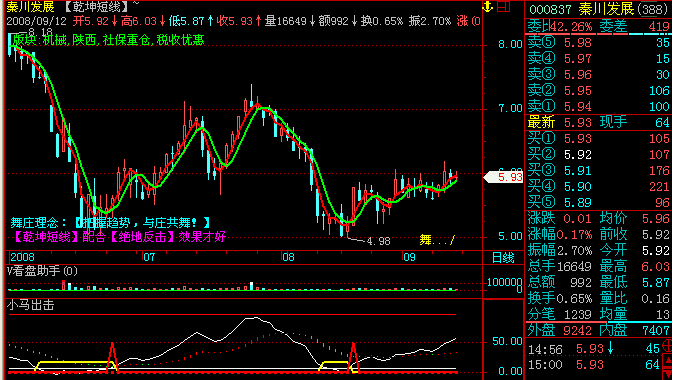Click the 委比 buy/sell ratio color bar
Viewport: 673px width, 380px height.
point(599,33)
